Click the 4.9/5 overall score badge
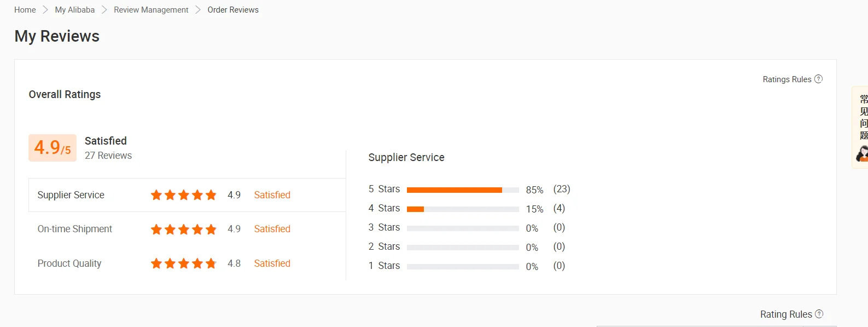 53,148
